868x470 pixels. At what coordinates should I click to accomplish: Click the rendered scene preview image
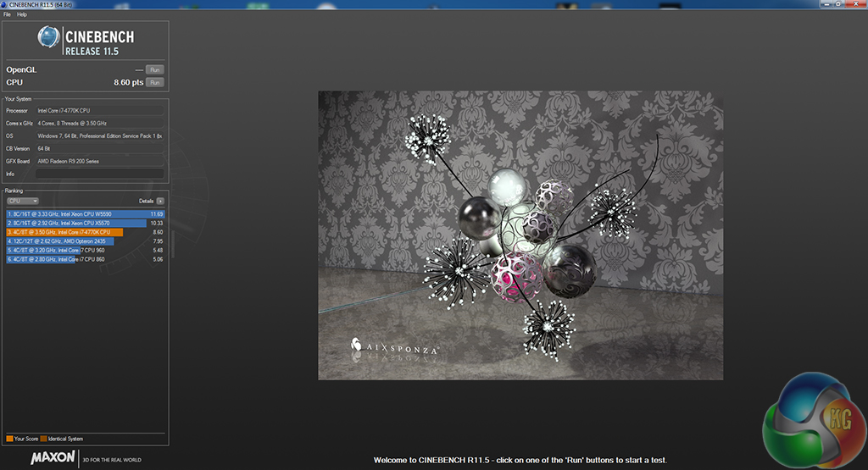520,235
